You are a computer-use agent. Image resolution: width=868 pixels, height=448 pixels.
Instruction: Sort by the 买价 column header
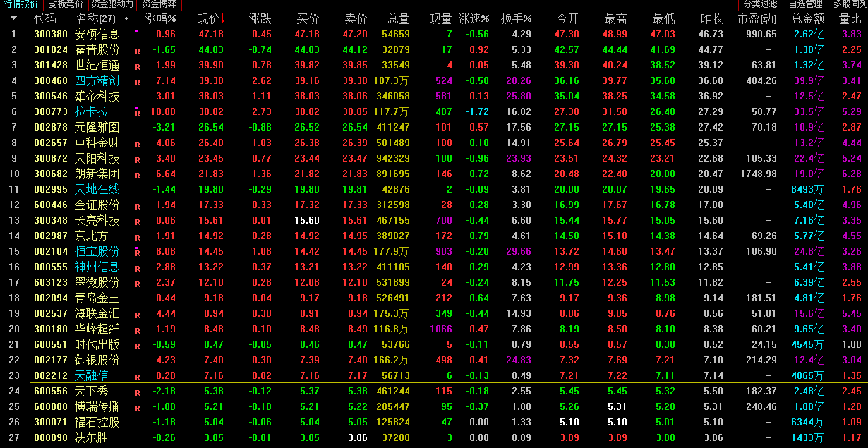point(308,18)
